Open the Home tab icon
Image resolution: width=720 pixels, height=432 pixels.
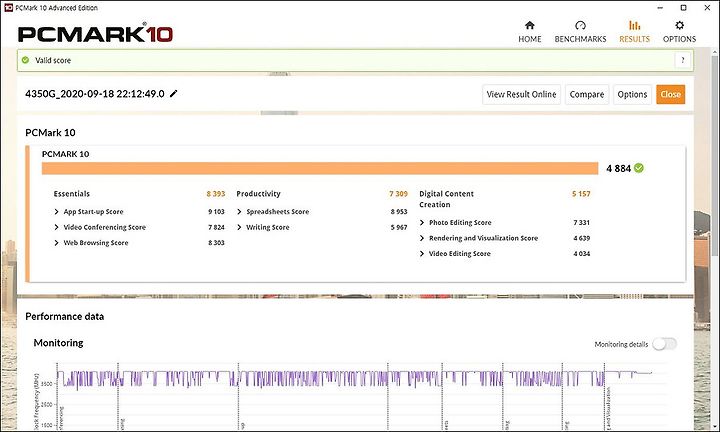pos(529,25)
